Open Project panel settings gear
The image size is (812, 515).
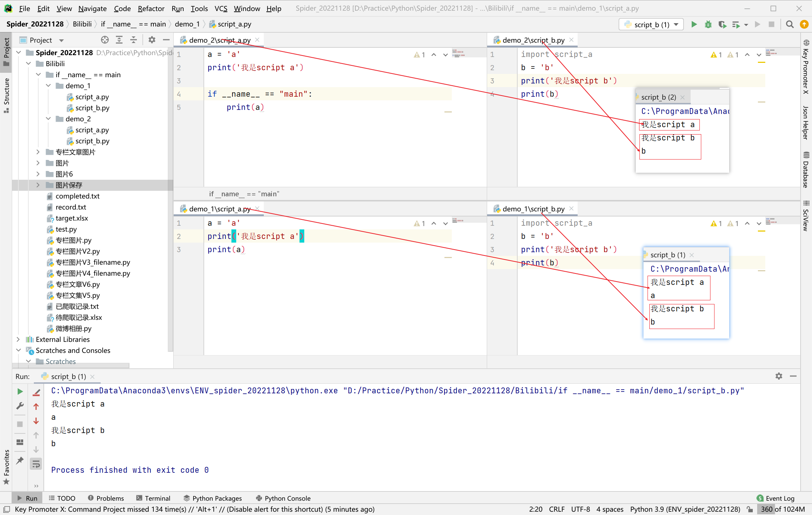coord(152,40)
